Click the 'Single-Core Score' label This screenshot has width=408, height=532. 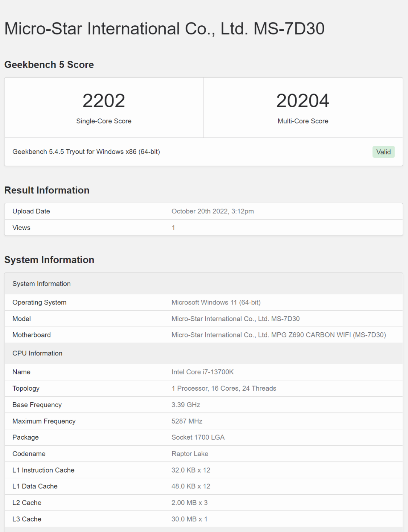[104, 121]
